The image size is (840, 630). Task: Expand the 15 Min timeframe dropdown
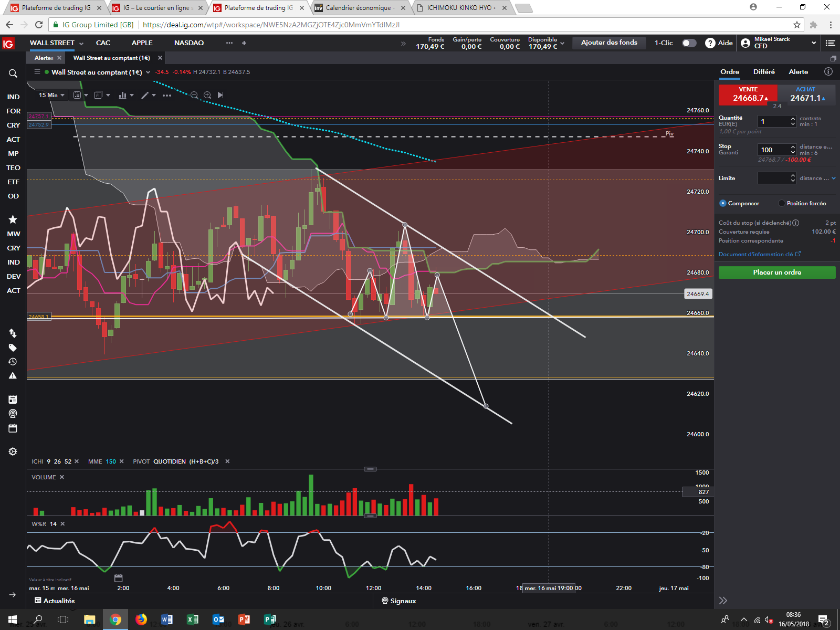tap(51, 95)
